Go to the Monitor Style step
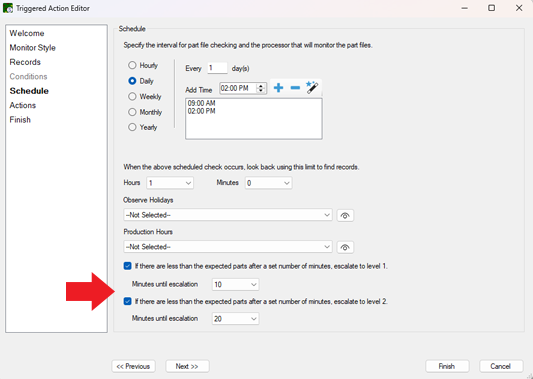The height and width of the screenshot is (379, 533). tap(33, 48)
